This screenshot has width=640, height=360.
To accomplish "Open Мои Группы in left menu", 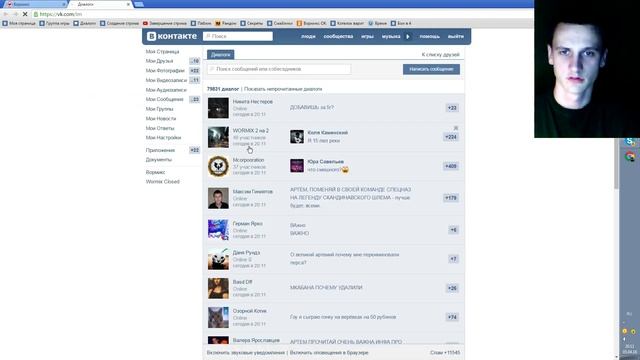I will coord(159,109).
